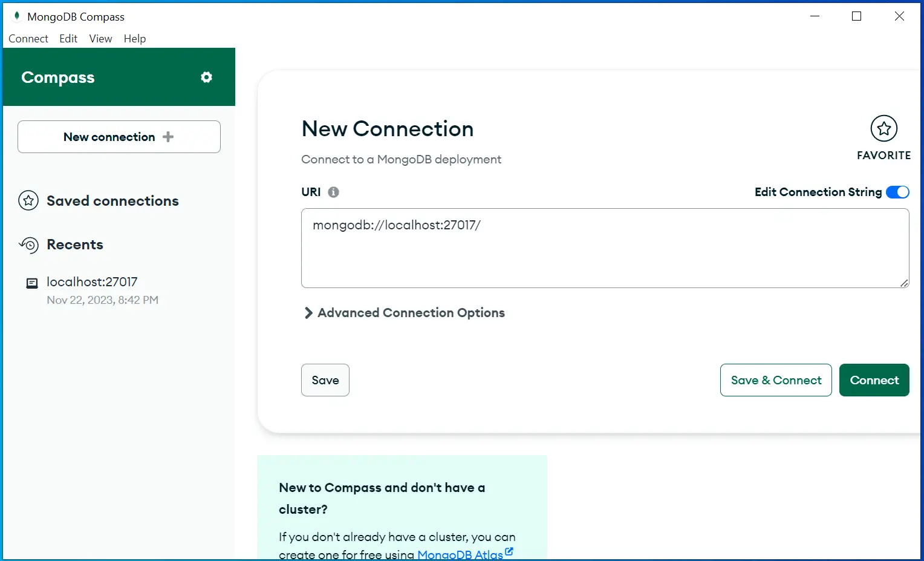Viewport: 924px width, 561px height.
Task: Click the Save button
Action: tap(325, 380)
